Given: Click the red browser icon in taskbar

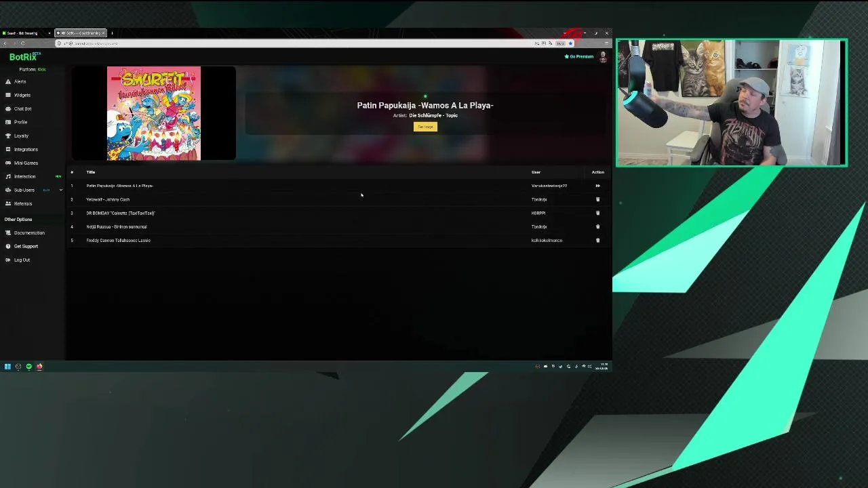Looking at the screenshot, I should 39,367.
